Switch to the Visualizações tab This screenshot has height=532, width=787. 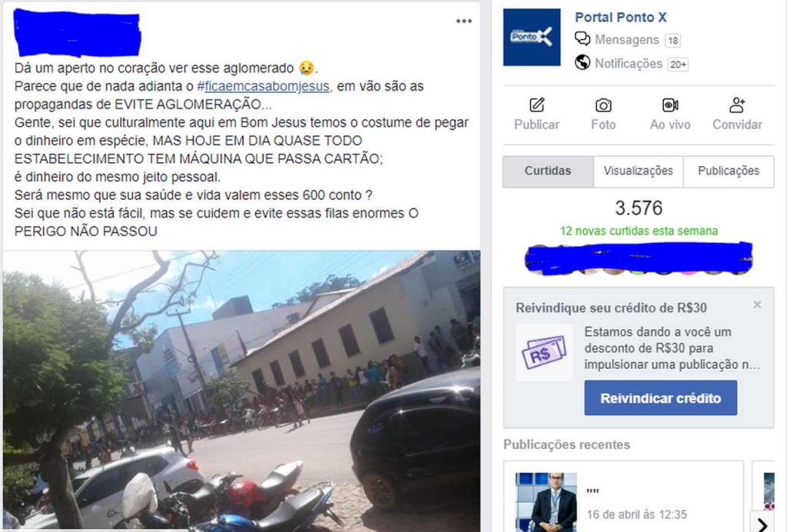click(x=638, y=171)
